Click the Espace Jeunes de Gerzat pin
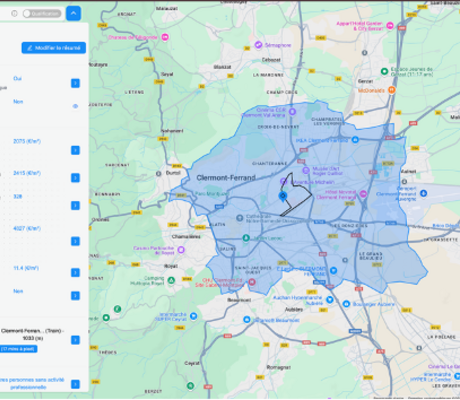The width and height of the screenshot is (460, 400). point(384,71)
